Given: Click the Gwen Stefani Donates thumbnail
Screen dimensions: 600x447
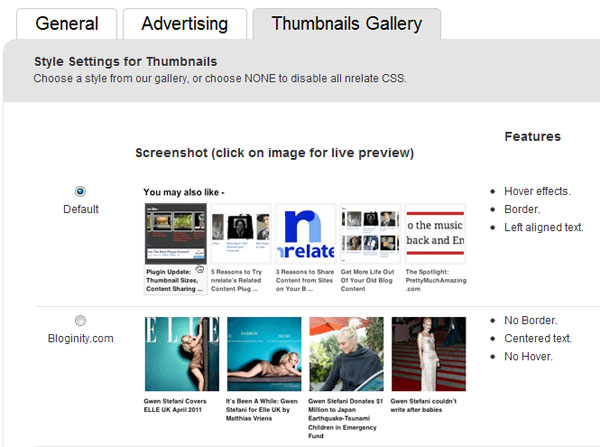Looking at the screenshot, I should 347,354.
